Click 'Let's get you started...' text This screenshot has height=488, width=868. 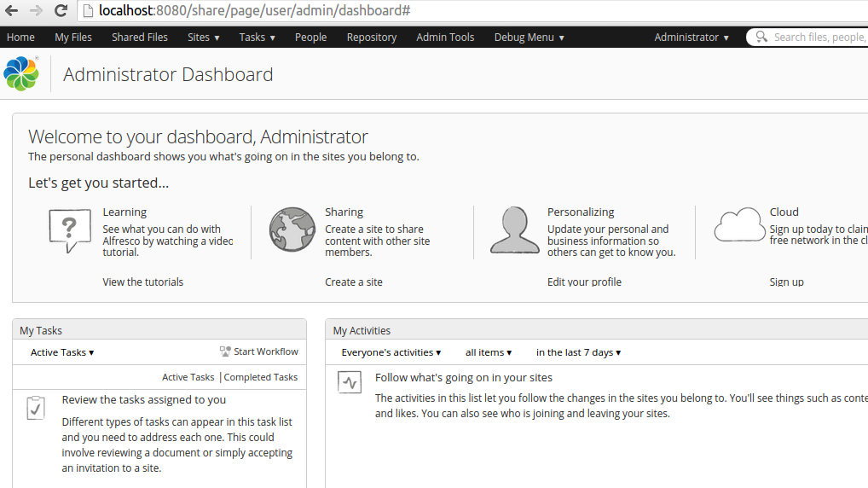(x=99, y=183)
